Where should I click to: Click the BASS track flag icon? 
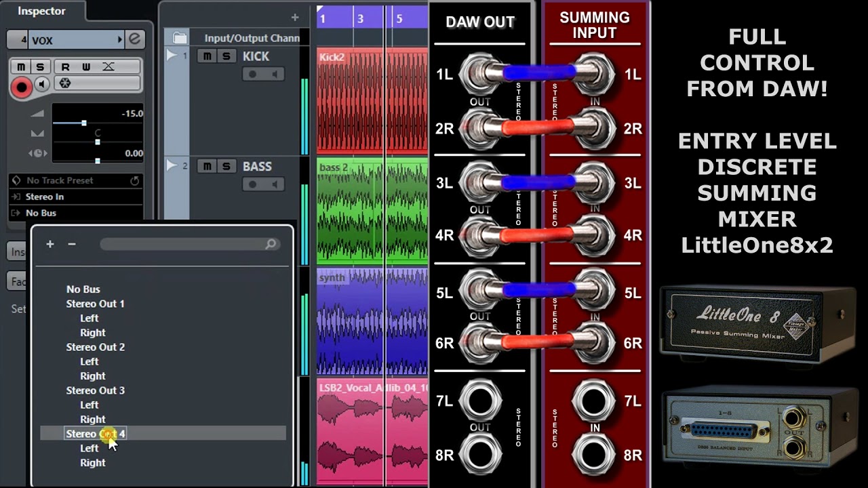(x=172, y=165)
